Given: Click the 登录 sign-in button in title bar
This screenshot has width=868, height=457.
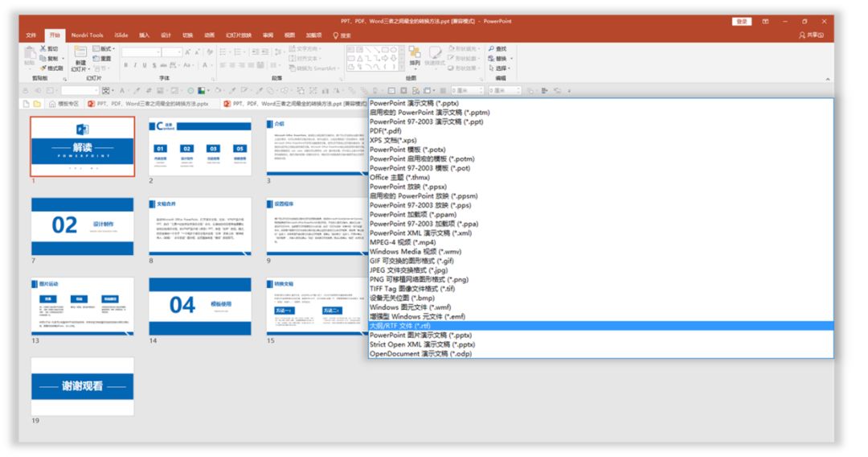Looking at the screenshot, I should (x=742, y=21).
